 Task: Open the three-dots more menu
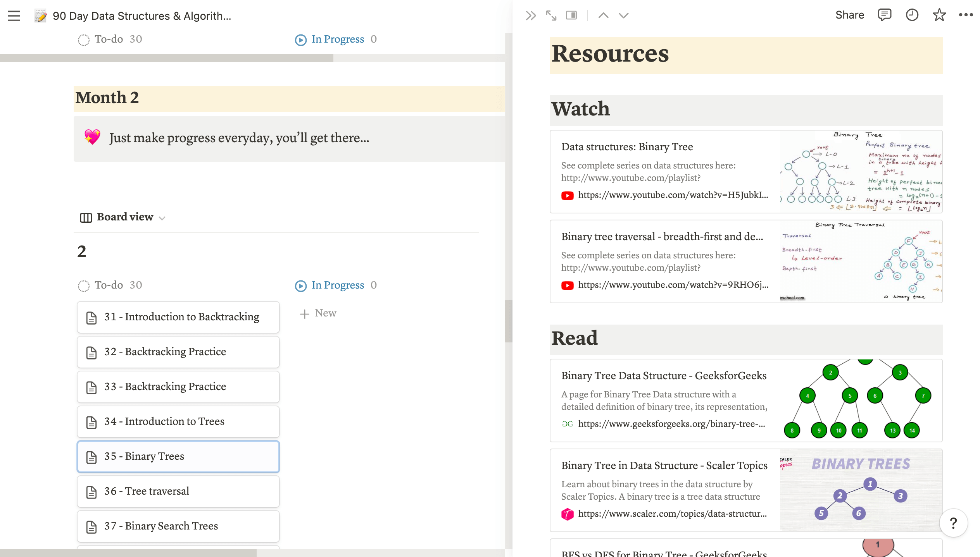coord(966,15)
